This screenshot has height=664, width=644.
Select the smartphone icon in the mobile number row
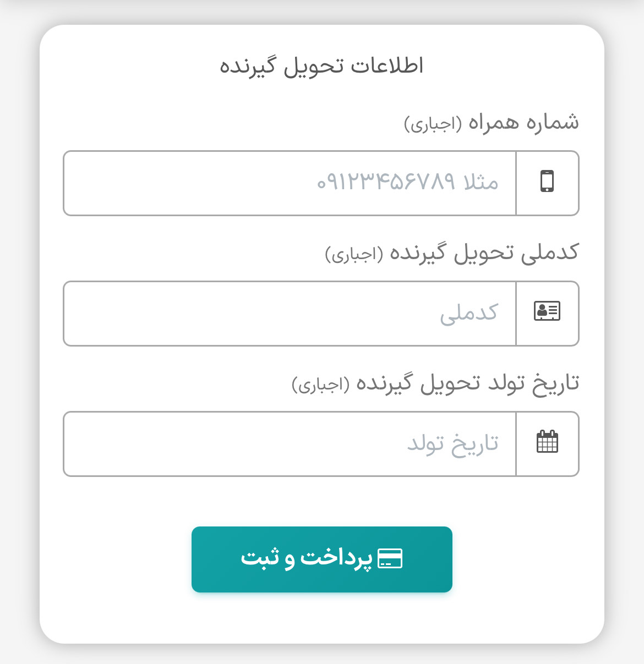pyautogui.click(x=548, y=183)
